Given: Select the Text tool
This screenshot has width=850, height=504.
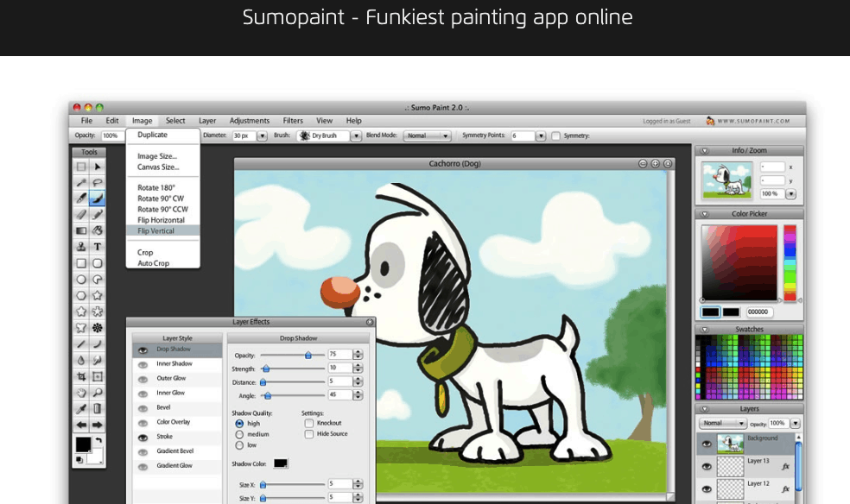Looking at the screenshot, I should point(98,247).
